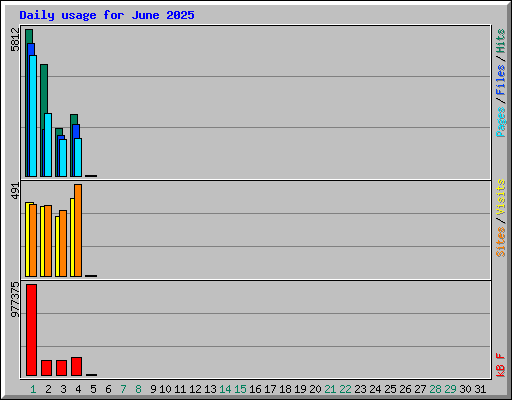Click day 11 on the x-axis
512x400 pixels.
(180, 389)
